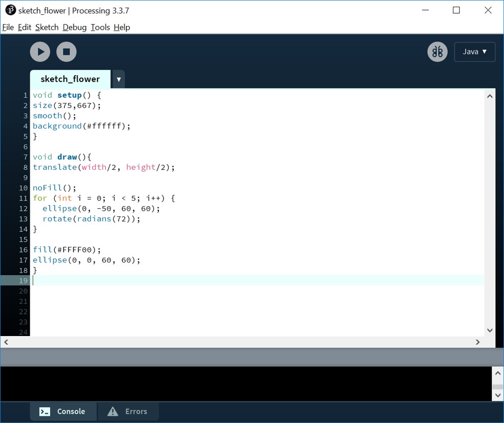
Task: Stop the running sketch
Action: click(x=66, y=52)
